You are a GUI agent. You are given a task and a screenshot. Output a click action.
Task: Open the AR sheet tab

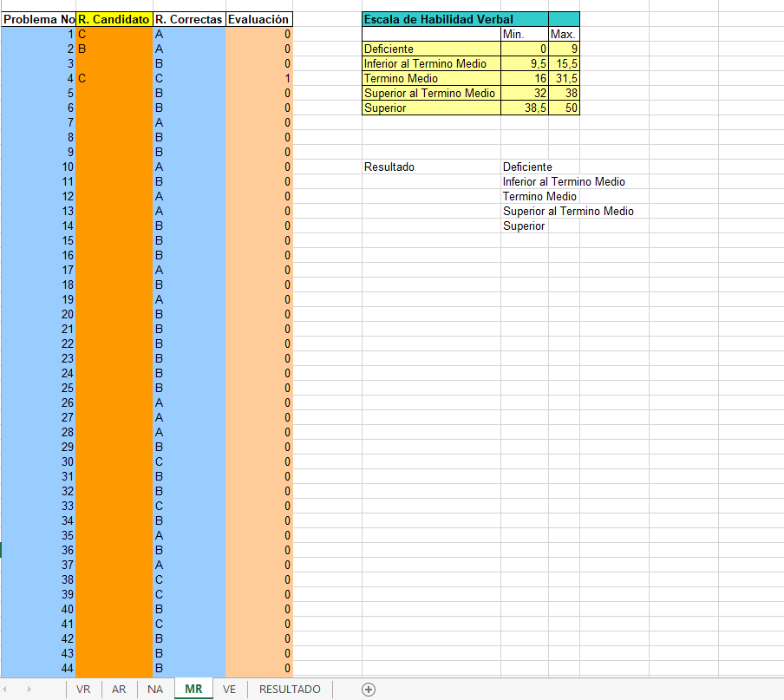[x=119, y=690]
